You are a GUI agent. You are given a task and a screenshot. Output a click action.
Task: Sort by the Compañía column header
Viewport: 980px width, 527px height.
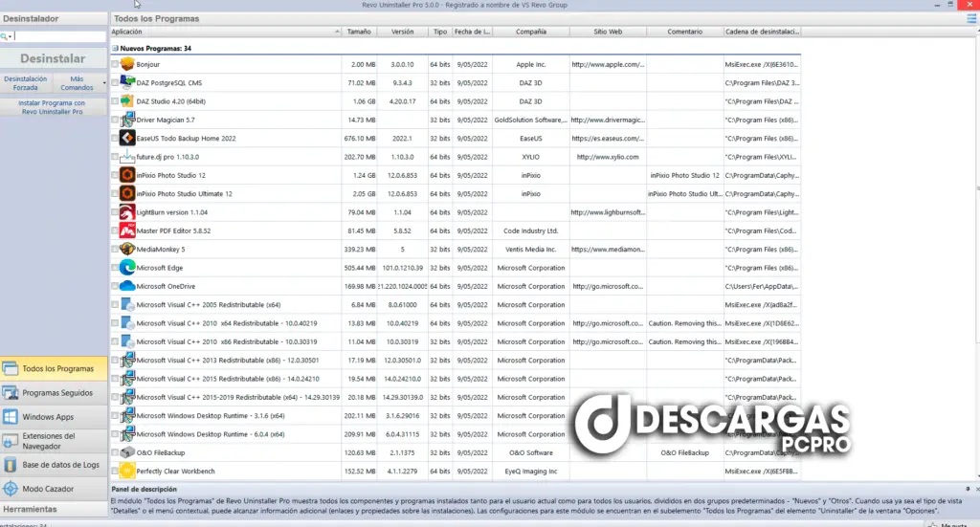pos(530,32)
